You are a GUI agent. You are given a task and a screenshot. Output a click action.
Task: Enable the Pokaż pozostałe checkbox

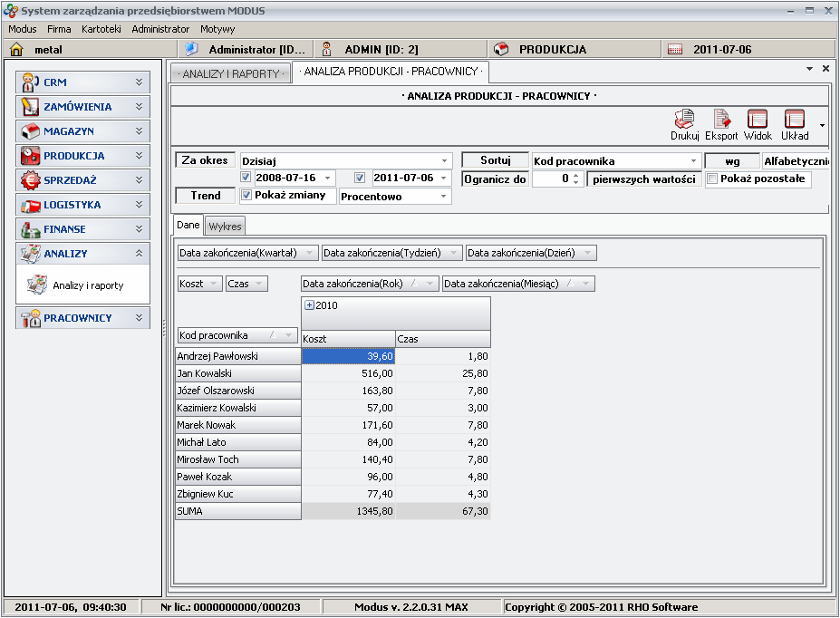tap(712, 179)
